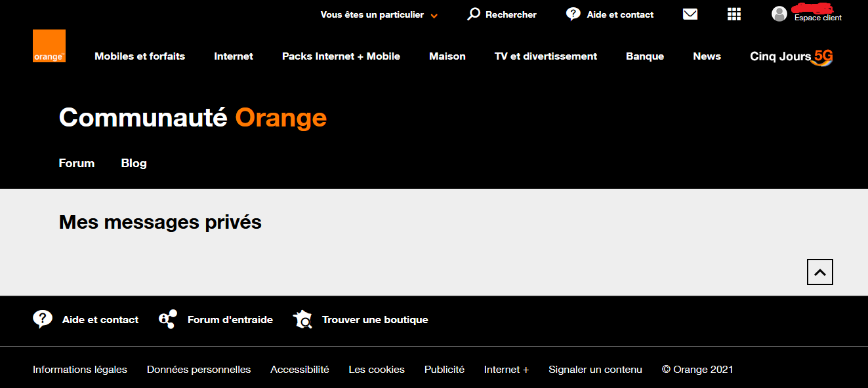Open the News menu
This screenshot has width=868, height=388.
(707, 56)
